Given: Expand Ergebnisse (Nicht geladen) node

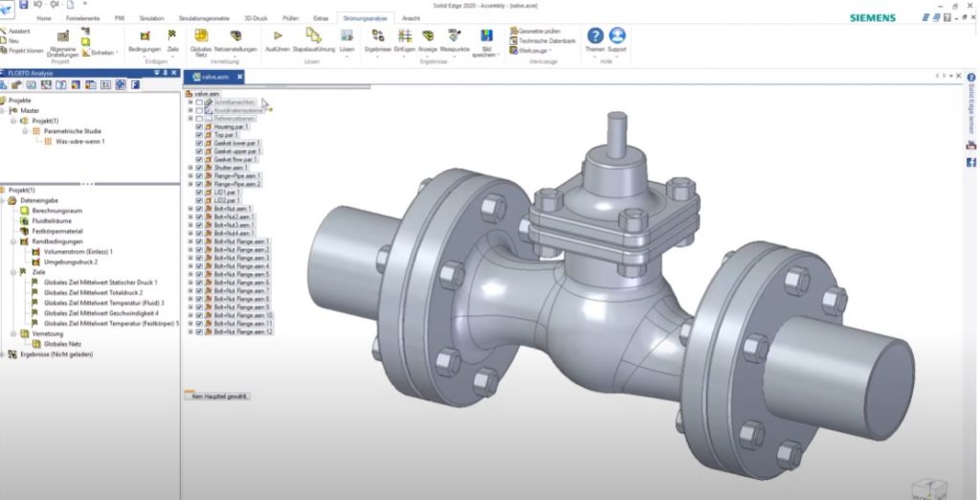Looking at the screenshot, I should tap(3, 353).
